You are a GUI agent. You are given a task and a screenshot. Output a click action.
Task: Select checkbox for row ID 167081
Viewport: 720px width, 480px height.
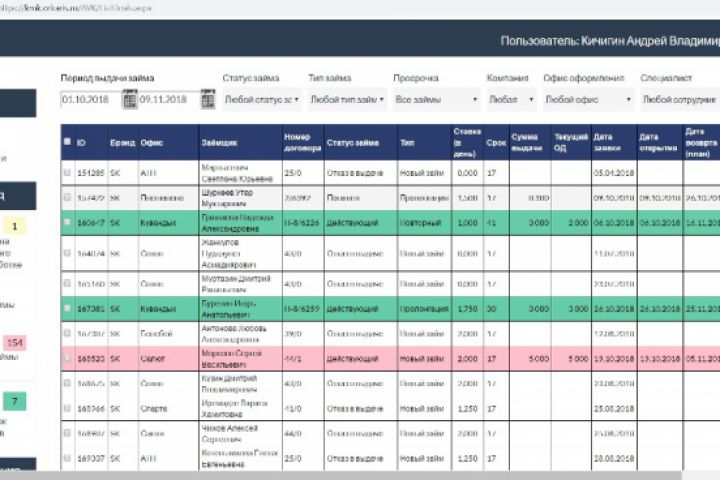tap(68, 309)
